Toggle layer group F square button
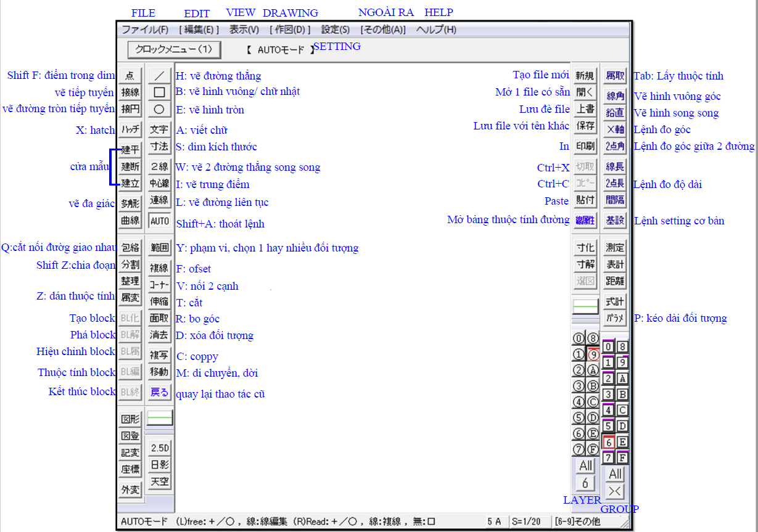758x532 pixels. click(x=622, y=458)
